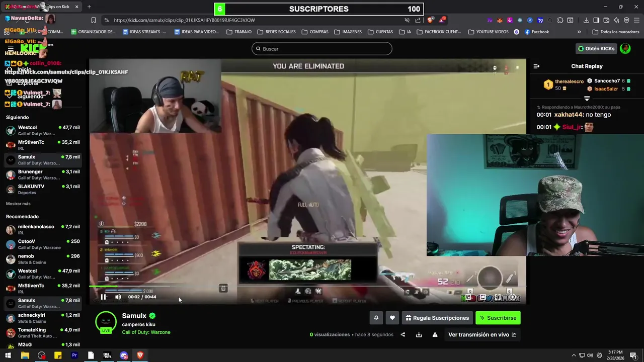The height and width of the screenshot is (362, 644).
Task: Pause the clip video playback
Action: tap(103, 297)
